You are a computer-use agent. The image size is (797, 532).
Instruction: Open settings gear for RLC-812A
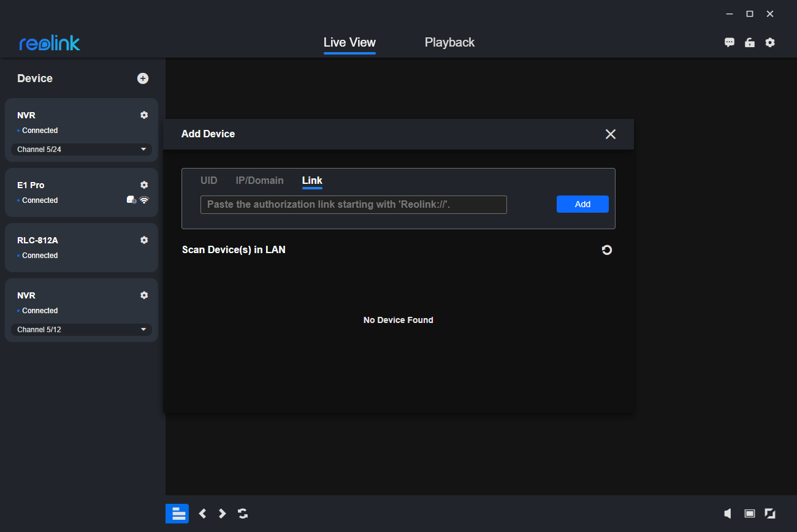144,240
